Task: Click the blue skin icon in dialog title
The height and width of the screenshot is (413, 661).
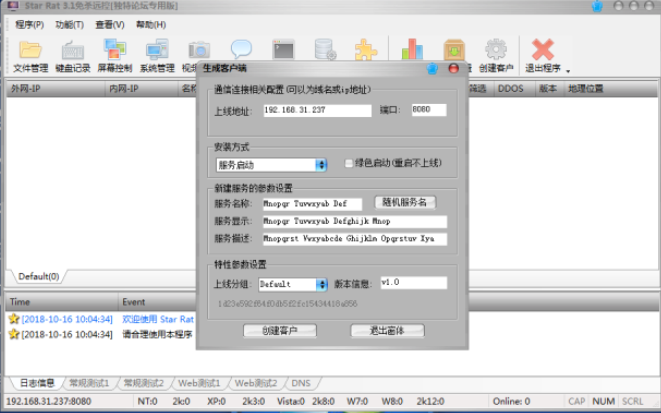Action: [432, 68]
